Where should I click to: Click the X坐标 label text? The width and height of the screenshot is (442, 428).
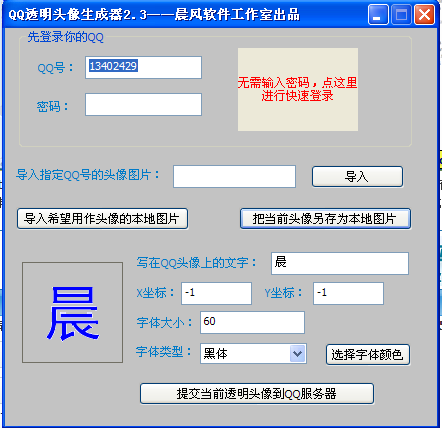click(x=155, y=293)
